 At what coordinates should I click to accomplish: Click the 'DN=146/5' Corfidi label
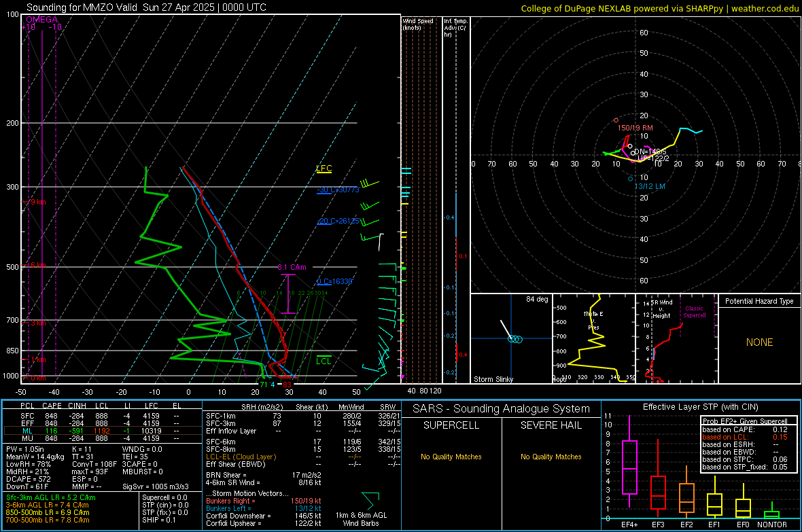650,152
